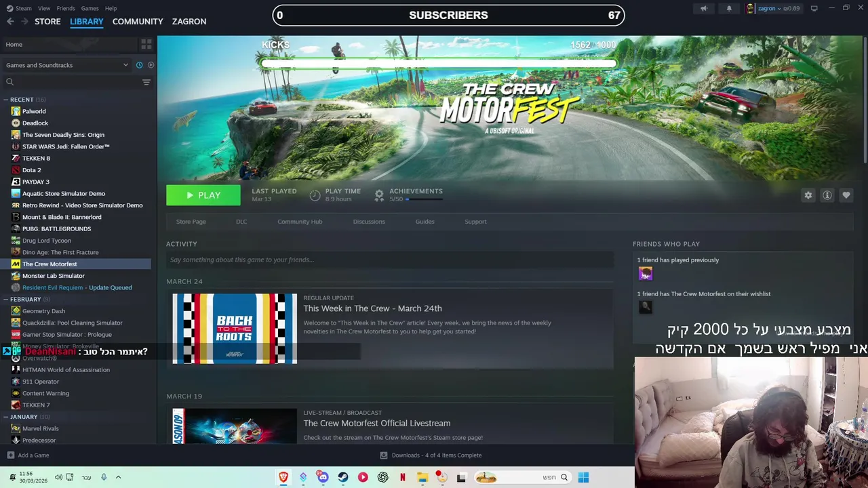
Task: Open the Discussions link
Action: pos(369,222)
